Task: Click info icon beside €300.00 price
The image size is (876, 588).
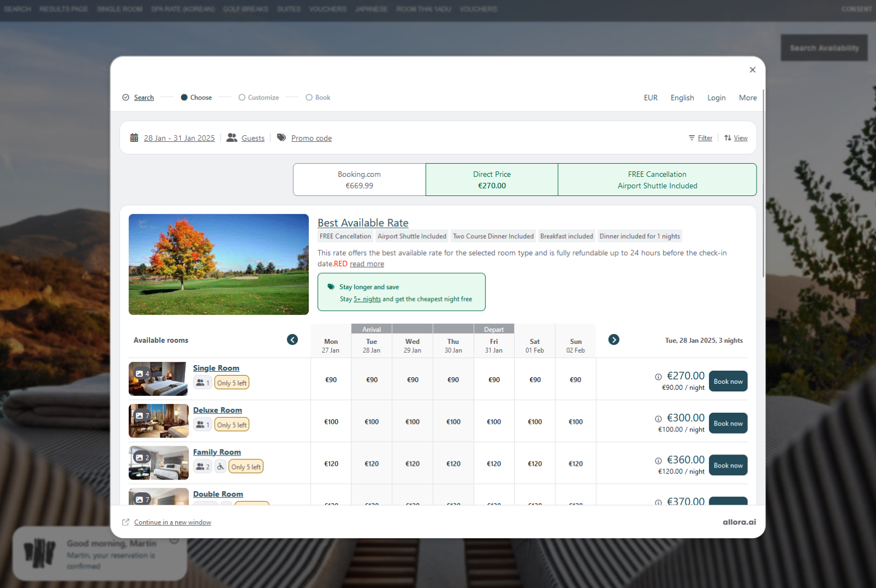Action: tap(658, 419)
